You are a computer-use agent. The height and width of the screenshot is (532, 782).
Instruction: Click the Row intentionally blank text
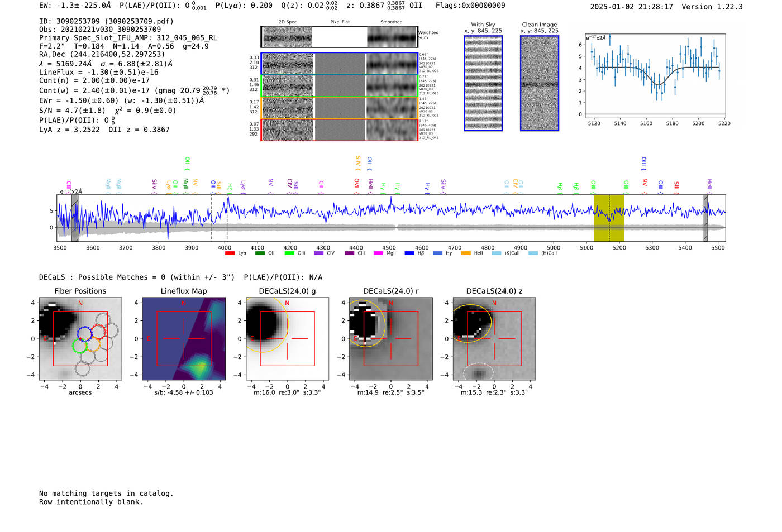(x=91, y=502)
